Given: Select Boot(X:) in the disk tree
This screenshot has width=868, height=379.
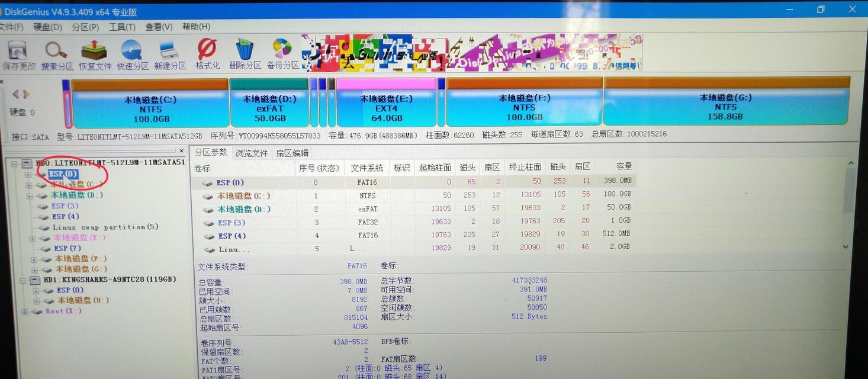Looking at the screenshot, I should tap(63, 311).
